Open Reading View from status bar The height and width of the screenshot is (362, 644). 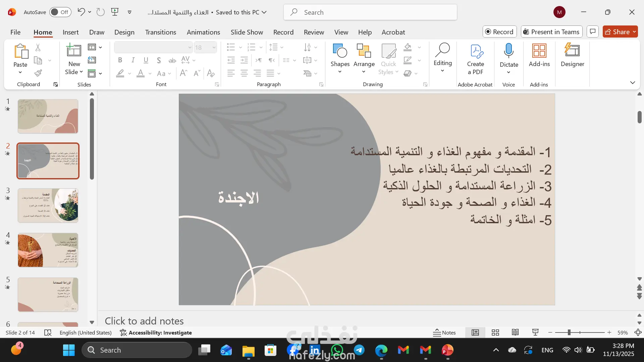point(515,333)
